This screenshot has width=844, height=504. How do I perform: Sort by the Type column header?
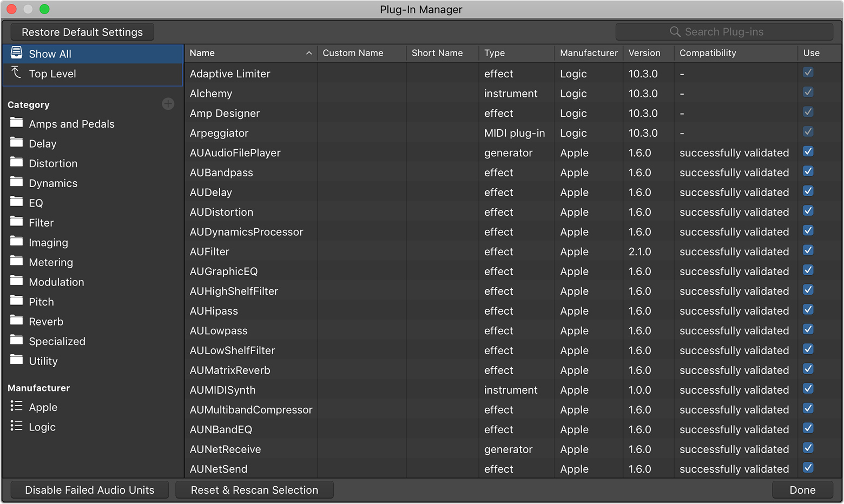tap(516, 53)
